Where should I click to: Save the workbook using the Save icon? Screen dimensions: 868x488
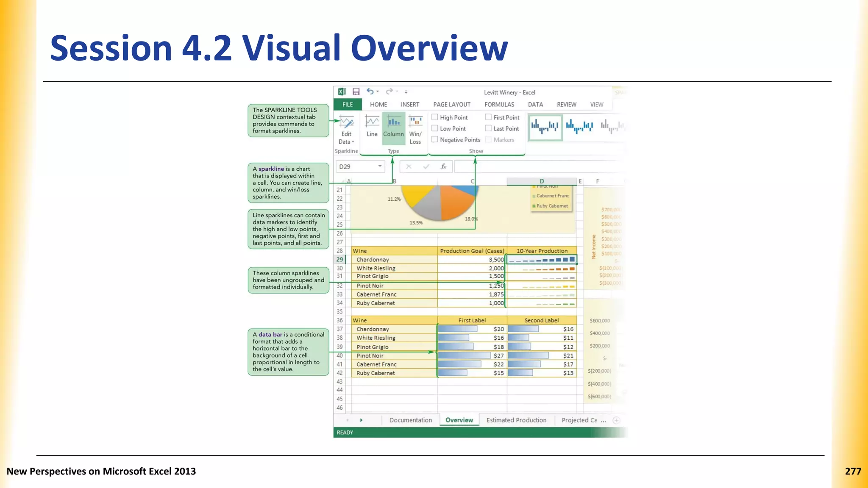(x=356, y=91)
